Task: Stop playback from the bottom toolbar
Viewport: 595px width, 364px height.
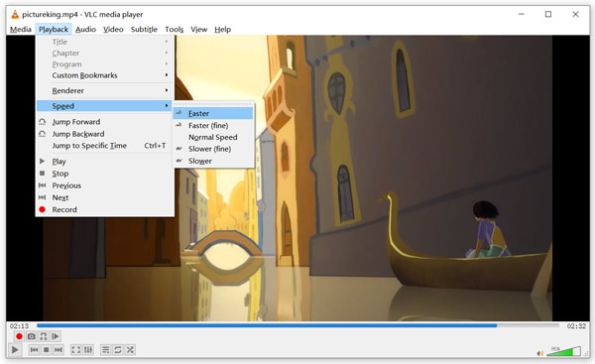Action: 46,349
